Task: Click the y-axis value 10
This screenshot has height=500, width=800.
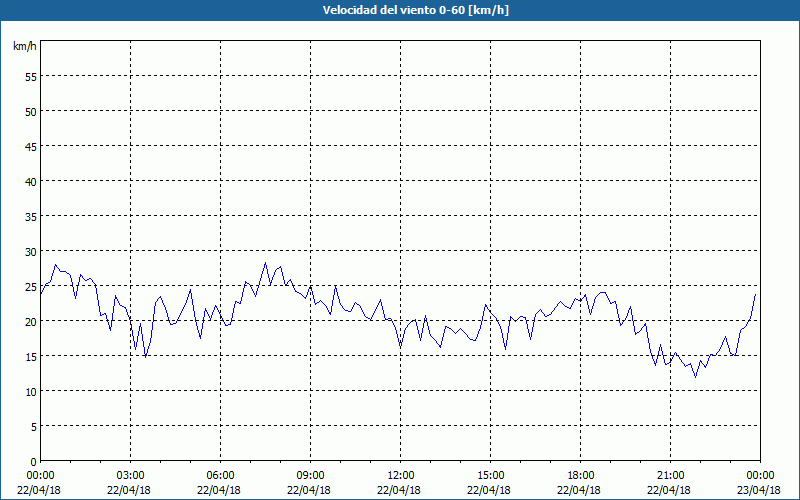Action: tap(31, 392)
